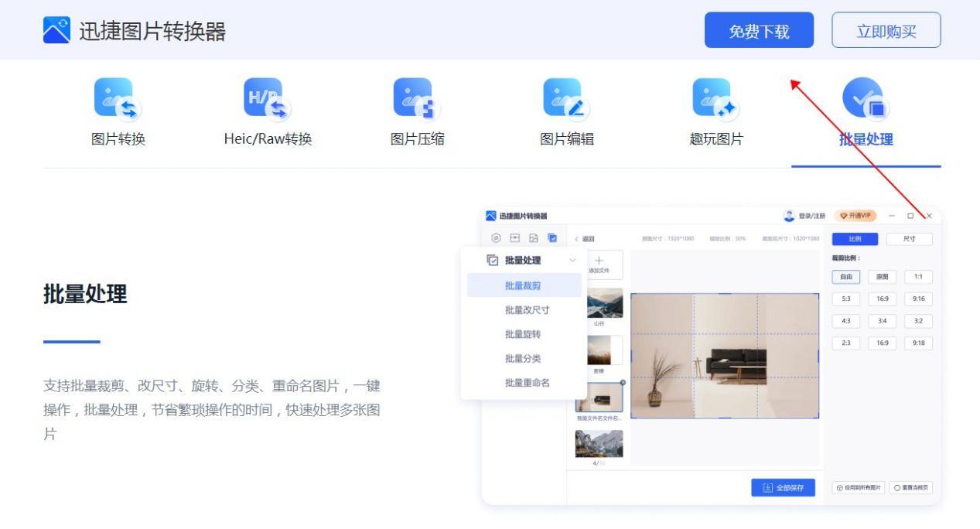Select the 自由 crop ratio

846,277
